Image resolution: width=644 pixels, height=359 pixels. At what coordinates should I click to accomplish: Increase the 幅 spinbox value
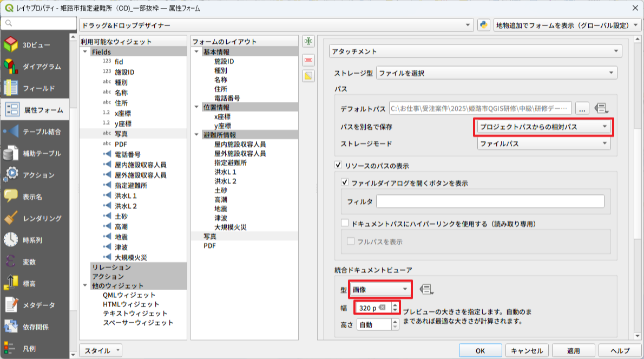[x=395, y=305]
